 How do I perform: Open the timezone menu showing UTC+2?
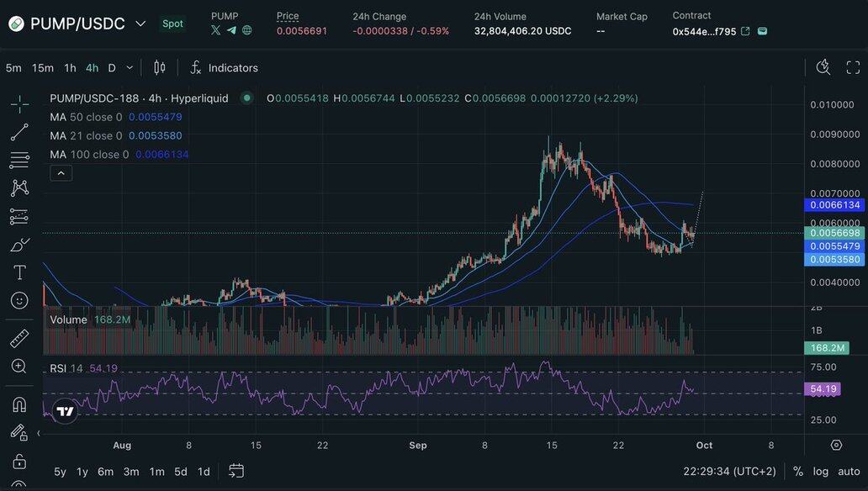coord(729,471)
